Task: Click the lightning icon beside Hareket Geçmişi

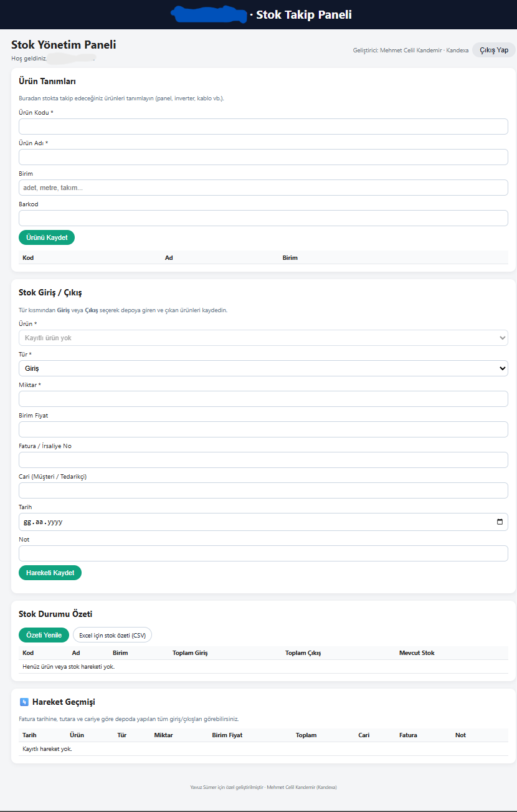Action: [24, 702]
